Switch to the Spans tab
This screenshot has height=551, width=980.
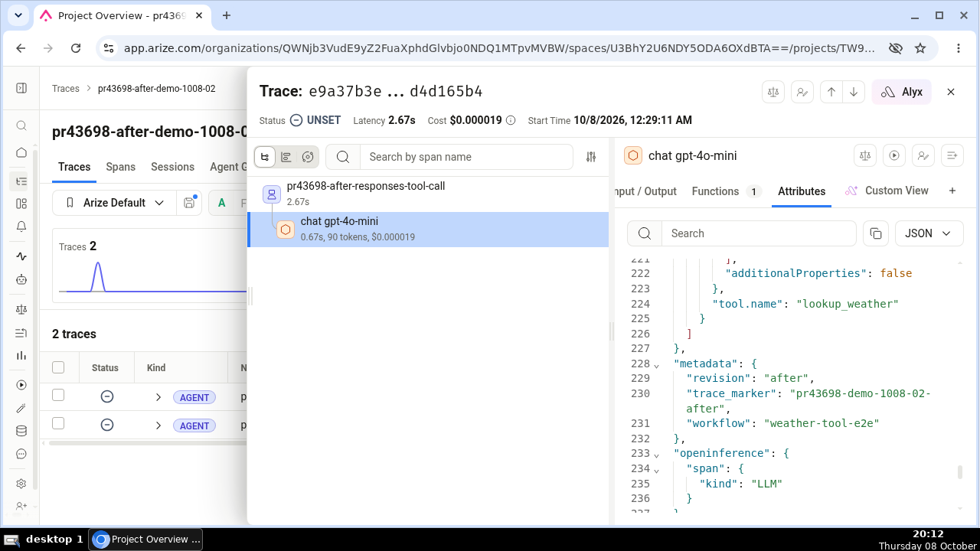point(120,167)
